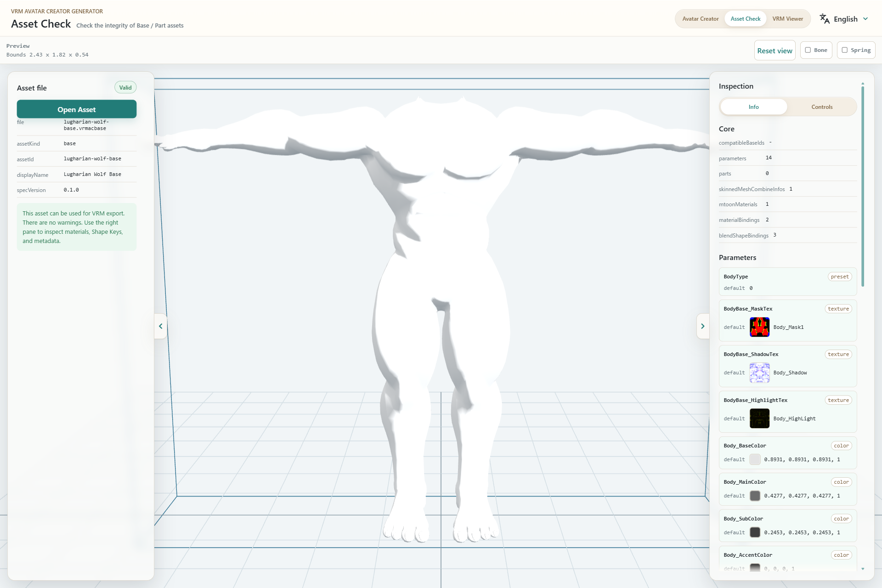The image size is (882, 588).
Task: Click the skinnedMeshCombineInfos row
Action: click(x=787, y=189)
